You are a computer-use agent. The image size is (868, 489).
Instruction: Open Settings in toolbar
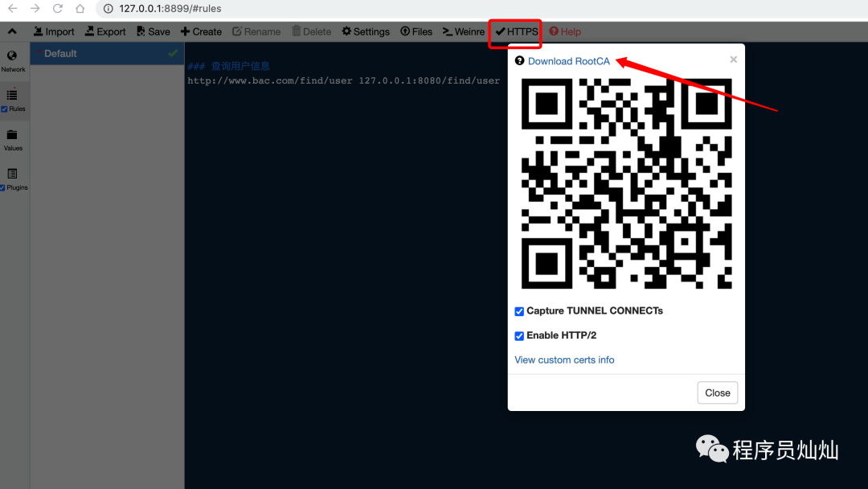click(366, 31)
